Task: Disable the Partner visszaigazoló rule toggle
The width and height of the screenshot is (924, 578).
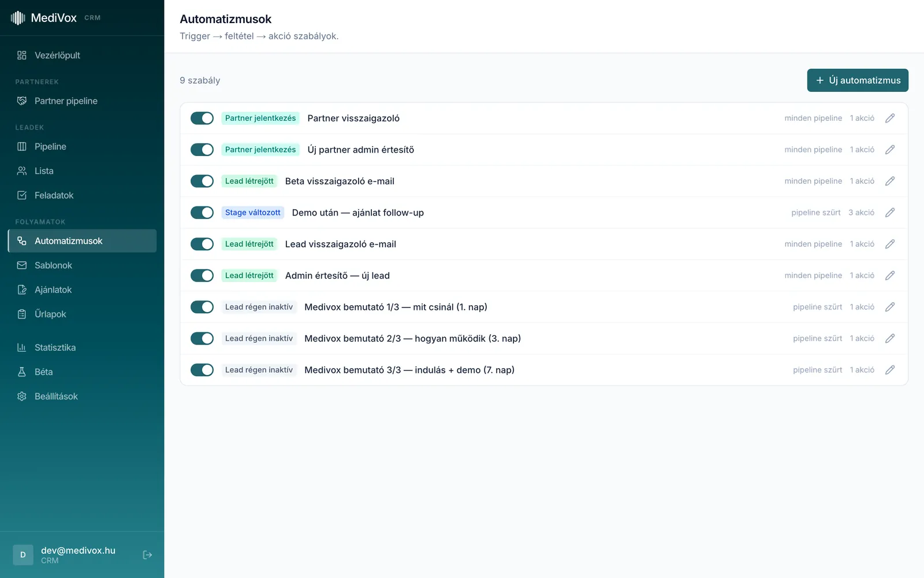Action: tap(202, 118)
